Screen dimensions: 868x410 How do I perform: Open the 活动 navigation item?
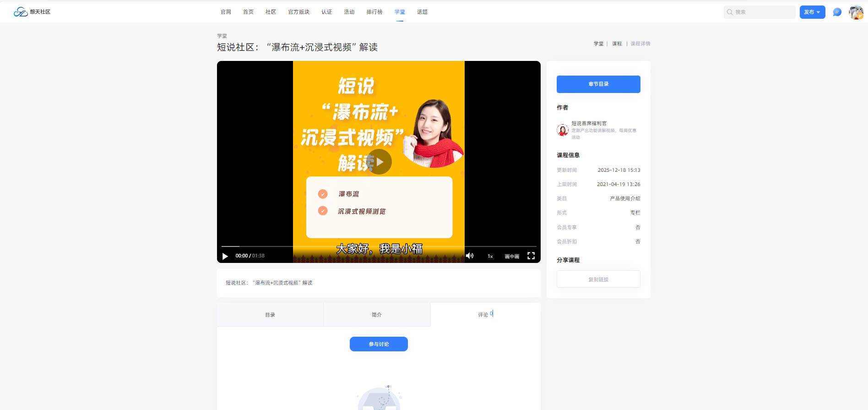click(349, 12)
